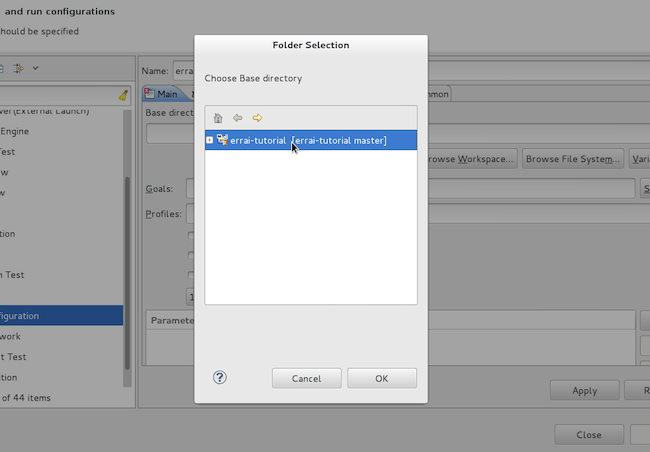Click the Goals text field

tap(190, 188)
